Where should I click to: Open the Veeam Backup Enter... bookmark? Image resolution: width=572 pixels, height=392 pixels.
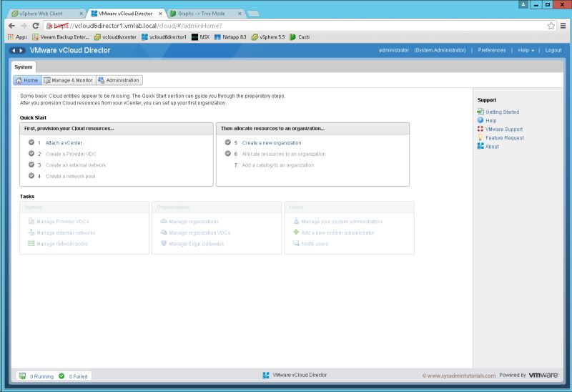tap(61, 37)
